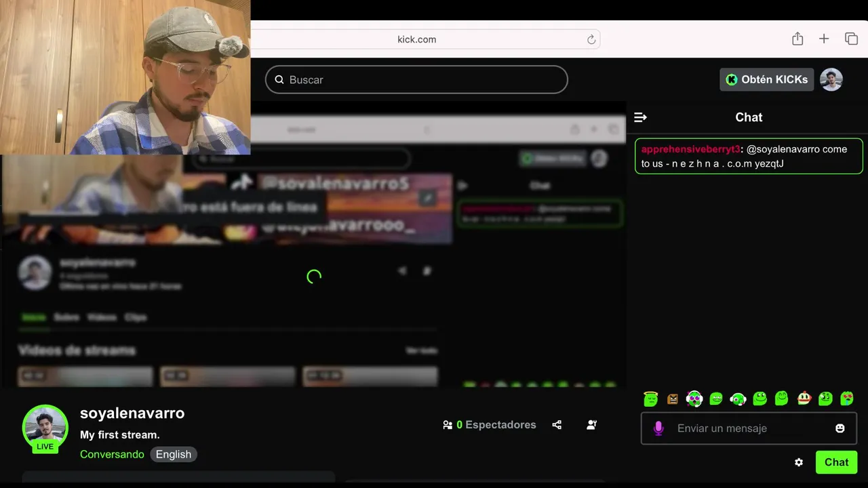Click the Obtén KICKs button
Image resolution: width=868 pixels, height=488 pixels.
click(767, 79)
